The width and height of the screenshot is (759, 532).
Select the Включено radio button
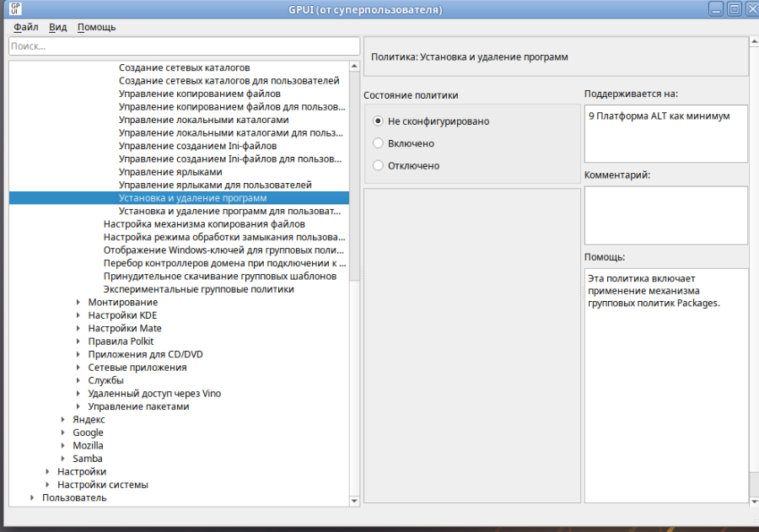point(378,143)
